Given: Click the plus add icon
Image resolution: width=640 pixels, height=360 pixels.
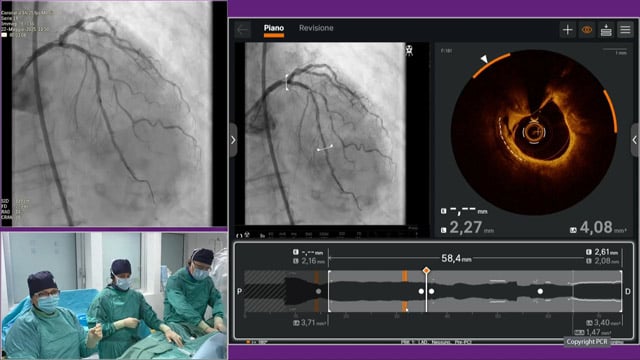Looking at the screenshot, I should pos(567,30).
